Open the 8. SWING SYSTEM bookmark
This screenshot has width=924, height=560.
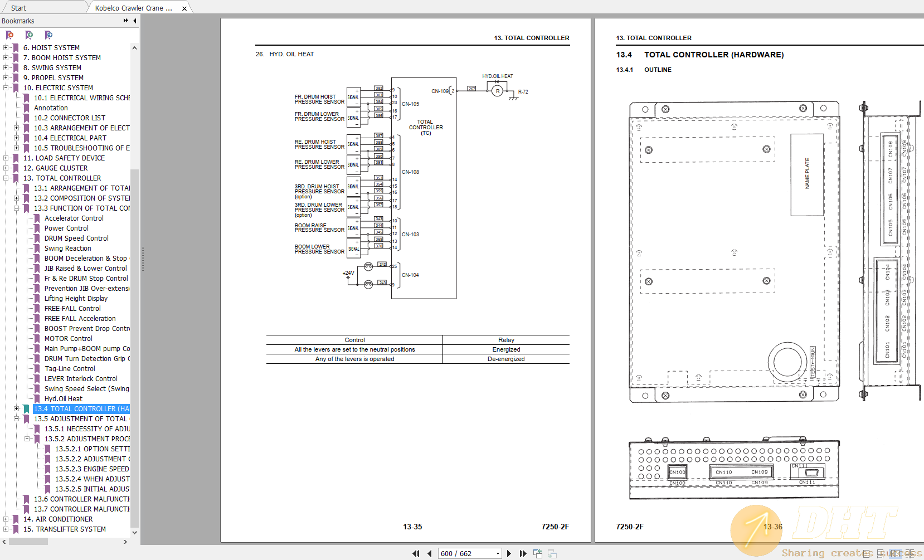pos(52,68)
